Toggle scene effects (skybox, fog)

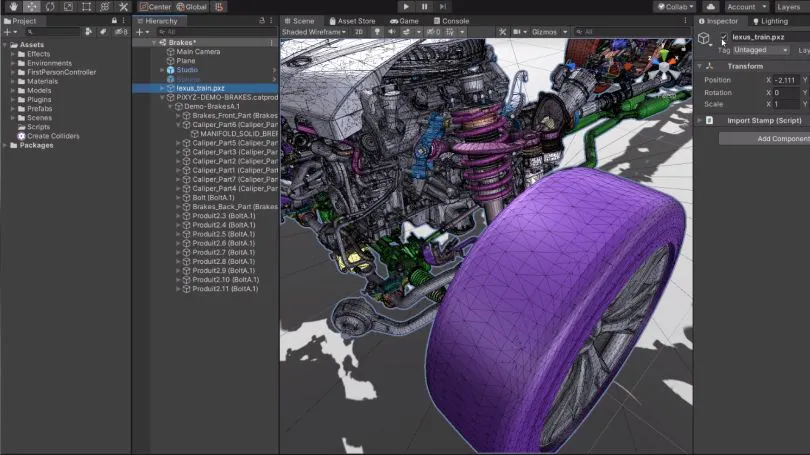tap(407, 32)
